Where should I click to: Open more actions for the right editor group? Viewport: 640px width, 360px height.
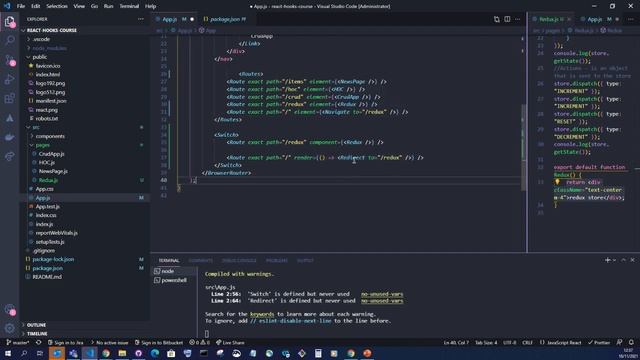click(631, 19)
